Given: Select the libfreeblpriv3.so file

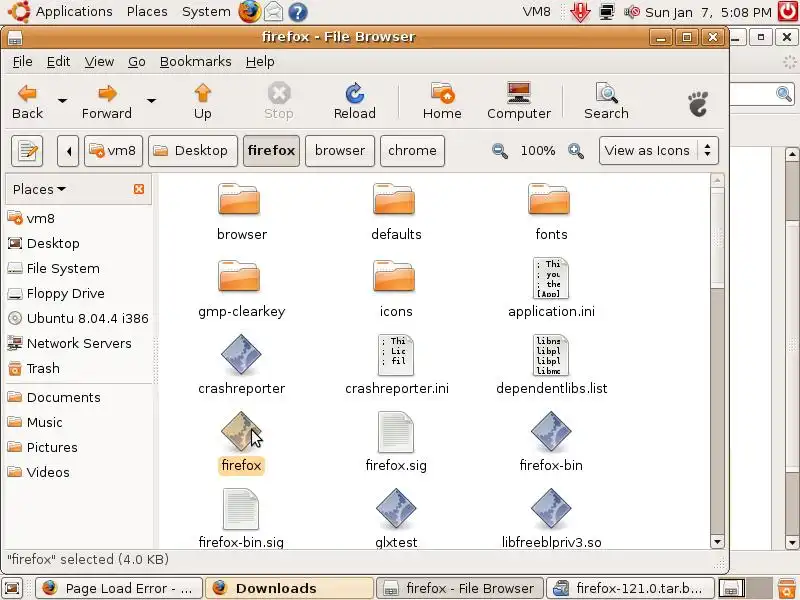Looking at the screenshot, I should tap(551, 509).
